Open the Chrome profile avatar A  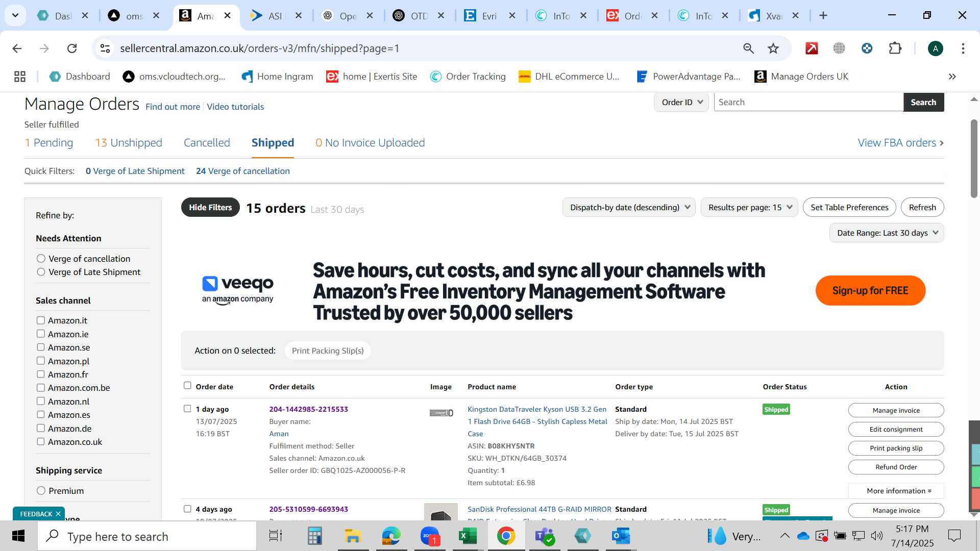click(935, 48)
